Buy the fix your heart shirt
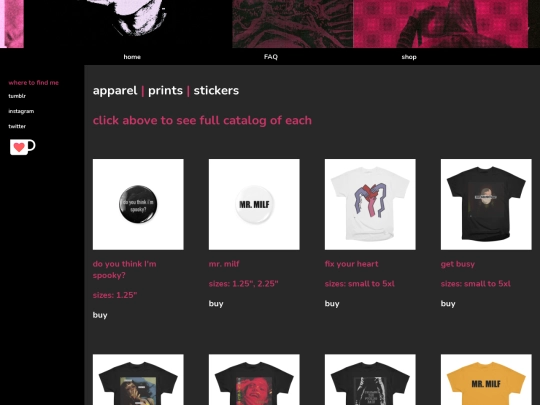The image size is (540, 405). coord(332,304)
